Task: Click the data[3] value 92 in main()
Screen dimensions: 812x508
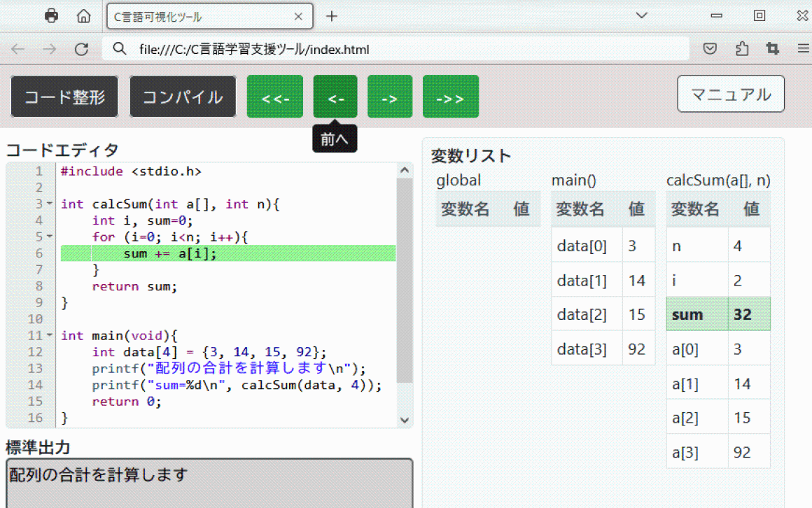Action: pos(638,349)
